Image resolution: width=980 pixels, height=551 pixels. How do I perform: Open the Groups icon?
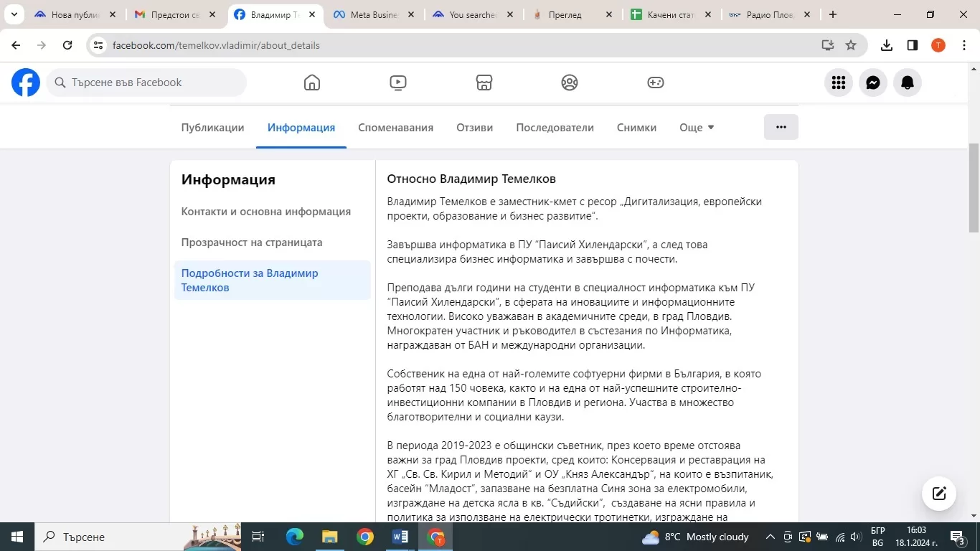tap(570, 83)
